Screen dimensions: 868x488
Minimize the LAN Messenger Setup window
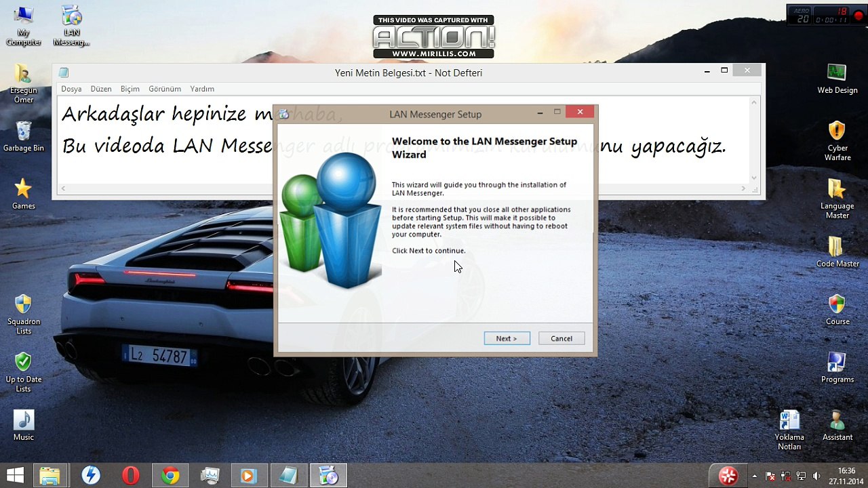tap(540, 113)
